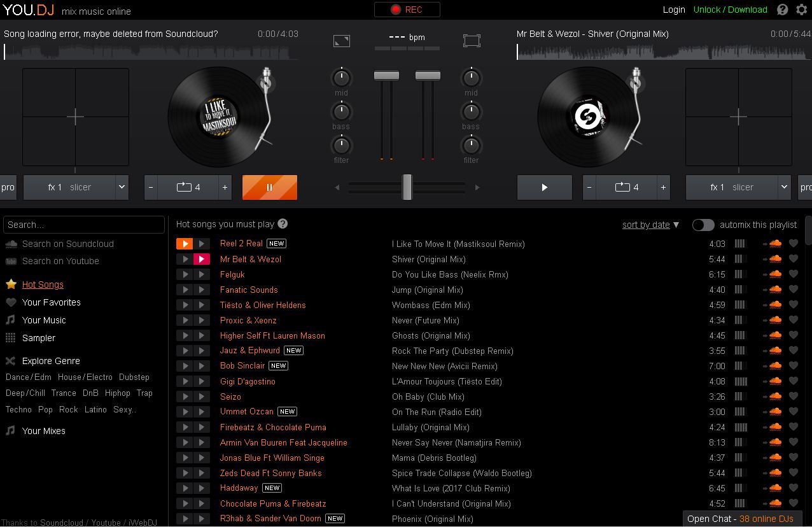Pause the left deck
The image size is (812, 527).
tap(270, 187)
